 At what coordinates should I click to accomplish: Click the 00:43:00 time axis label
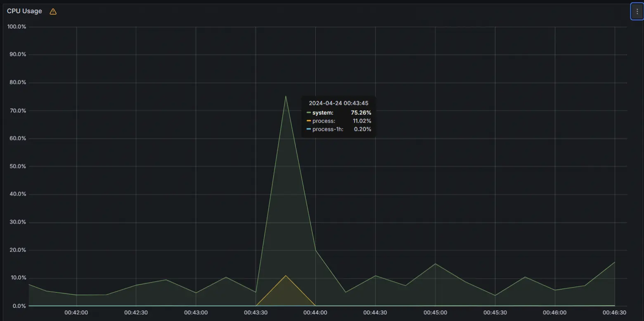196,313
